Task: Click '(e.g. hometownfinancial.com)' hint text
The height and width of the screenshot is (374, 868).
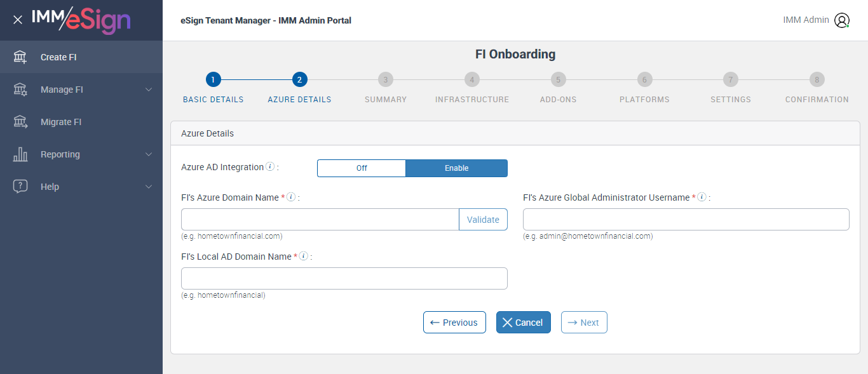Action: tap(232, 236)
